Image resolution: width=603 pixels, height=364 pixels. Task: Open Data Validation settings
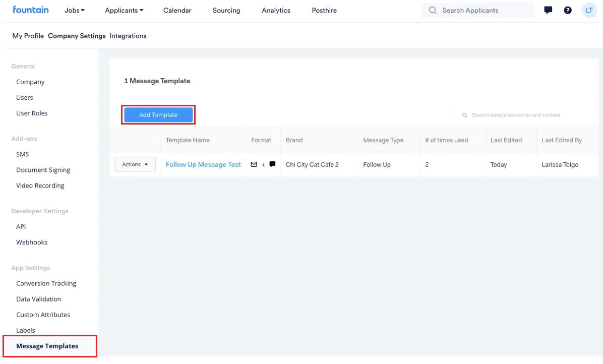click(38, 299)
